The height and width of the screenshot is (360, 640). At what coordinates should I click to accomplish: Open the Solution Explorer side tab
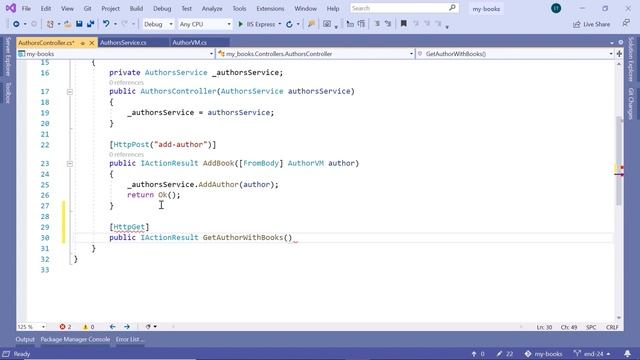tap(631, 59)
